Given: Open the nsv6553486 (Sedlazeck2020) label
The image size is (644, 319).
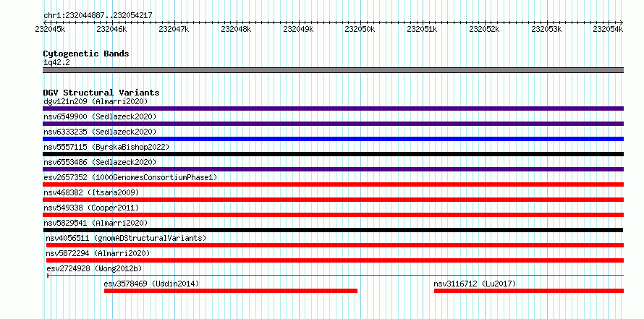Looking at the screenshot, I should [x=100, y=162].
